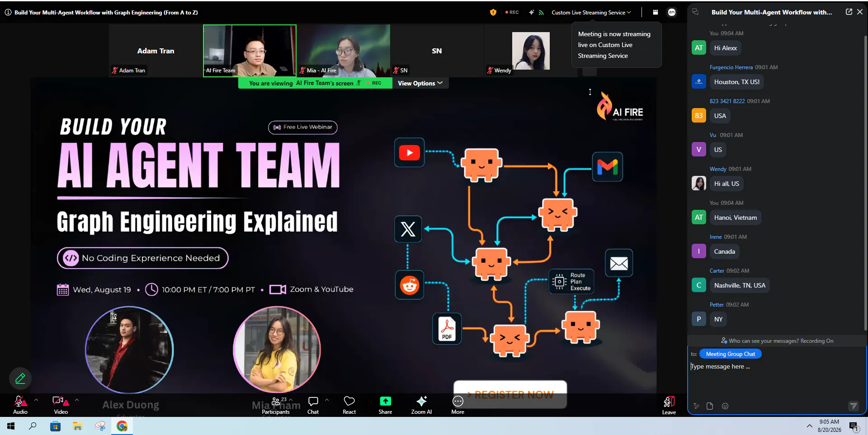
Task: Click the chat bubbles icon in chat header
Action: pyautogui.click(x=695, y=12)
